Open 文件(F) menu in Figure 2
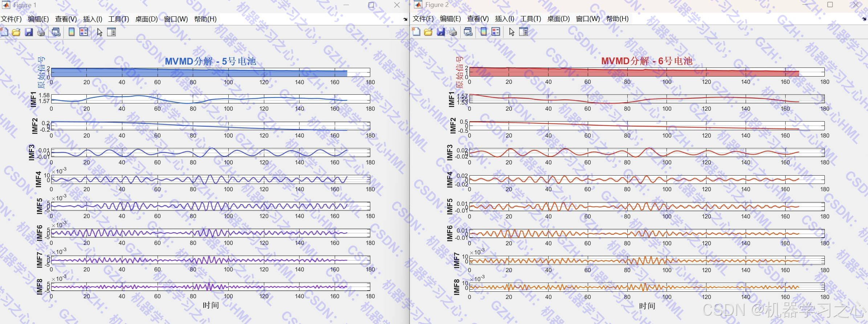868x324 pixels. click(x=423, y=19)
